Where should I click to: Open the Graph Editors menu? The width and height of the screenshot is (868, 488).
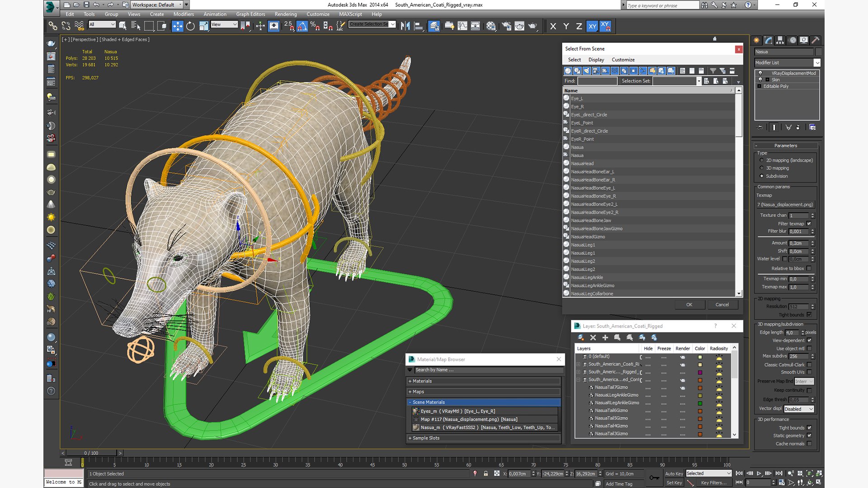click(x=250, y=14)
